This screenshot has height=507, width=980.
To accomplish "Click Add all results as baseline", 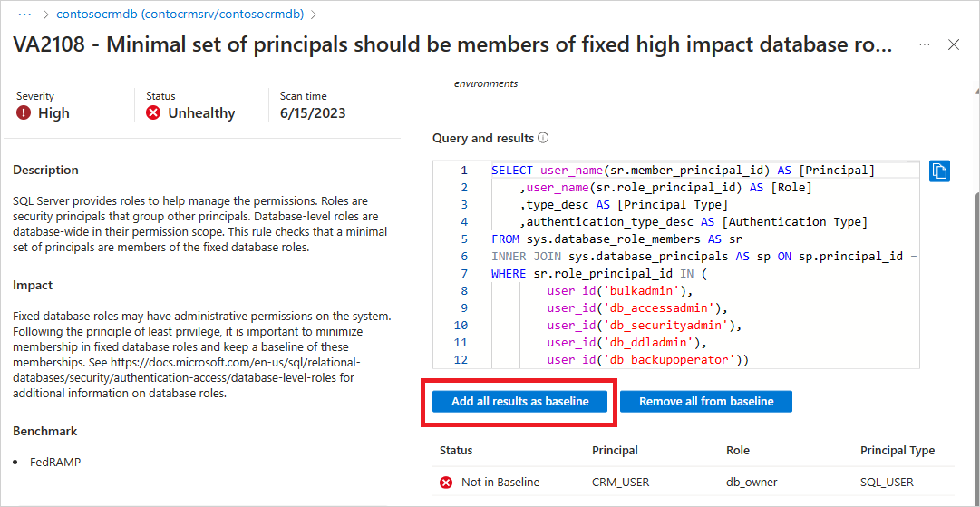I will click(520, 402).
